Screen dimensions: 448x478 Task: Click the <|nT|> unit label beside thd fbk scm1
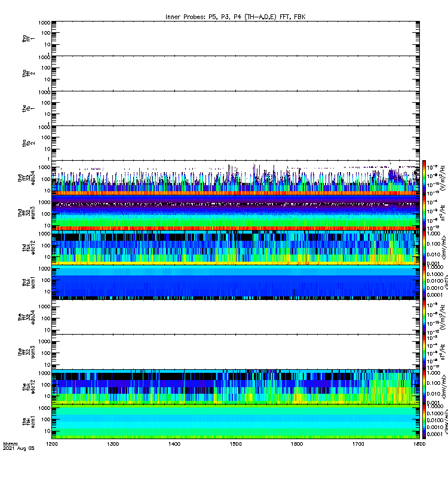click(x=446, y=282)
